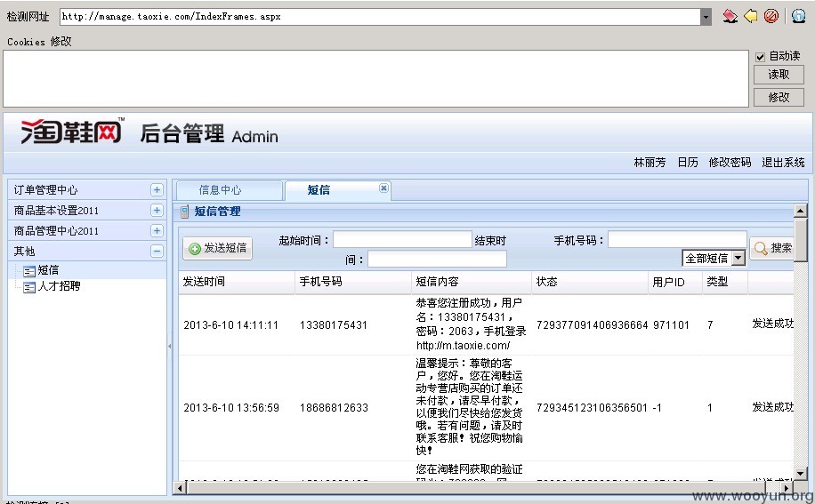Toggle the 自动读 checkbox
Image resolution: width=815 pixels, height=504 pixels.
[761, 57]
